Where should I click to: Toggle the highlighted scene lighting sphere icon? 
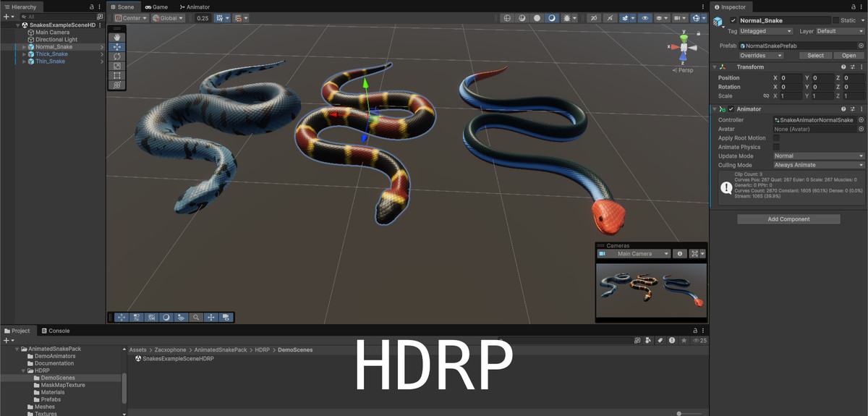point(553,18)
